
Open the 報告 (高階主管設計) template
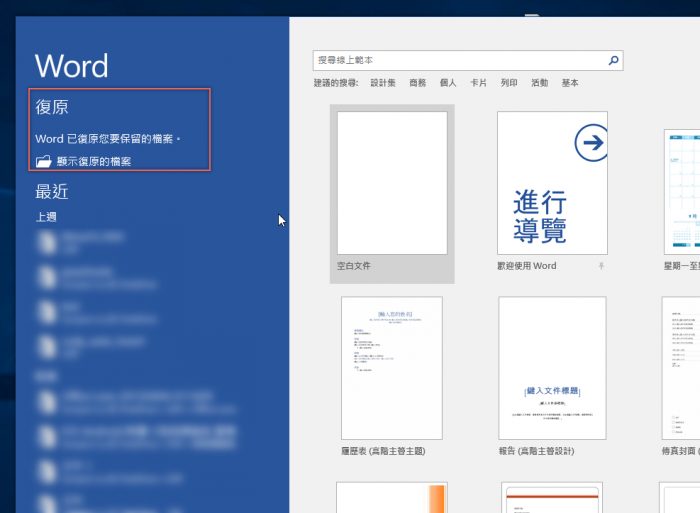point(552,368)
